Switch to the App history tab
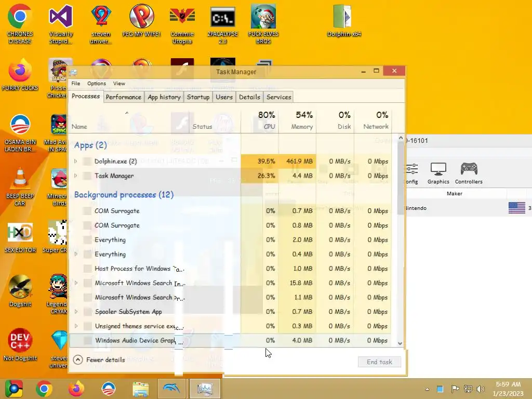This screenshot has width=532, height=399. tap(164, 97)
